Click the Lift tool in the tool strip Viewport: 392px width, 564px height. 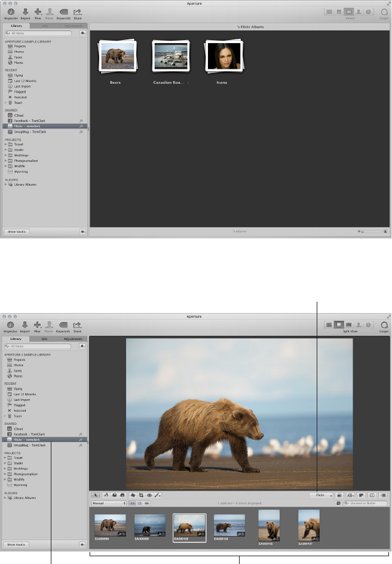click(114, 495)
